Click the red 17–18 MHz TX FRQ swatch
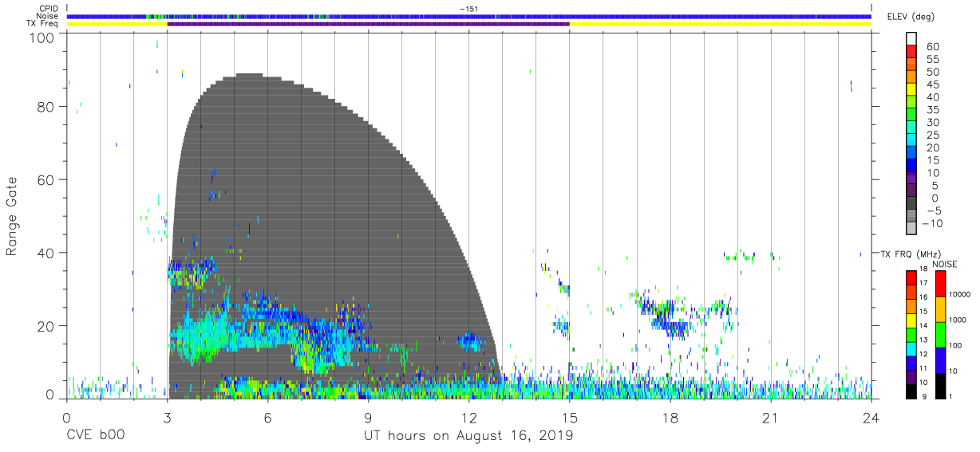 coord(911,277)
